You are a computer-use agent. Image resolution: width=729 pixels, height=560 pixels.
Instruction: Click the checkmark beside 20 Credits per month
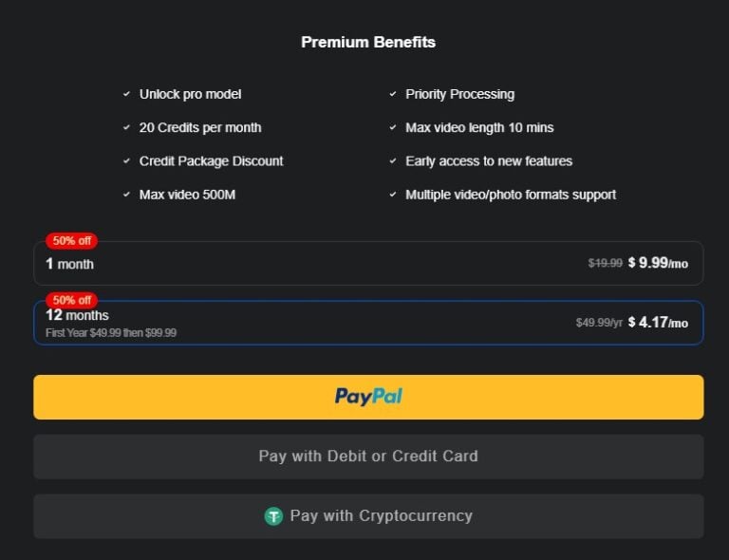click(126, 127)
